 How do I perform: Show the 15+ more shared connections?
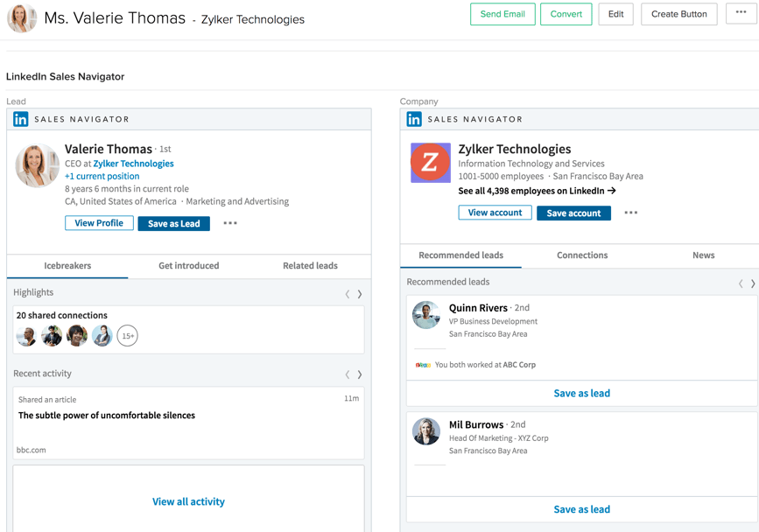pos(127,336)
